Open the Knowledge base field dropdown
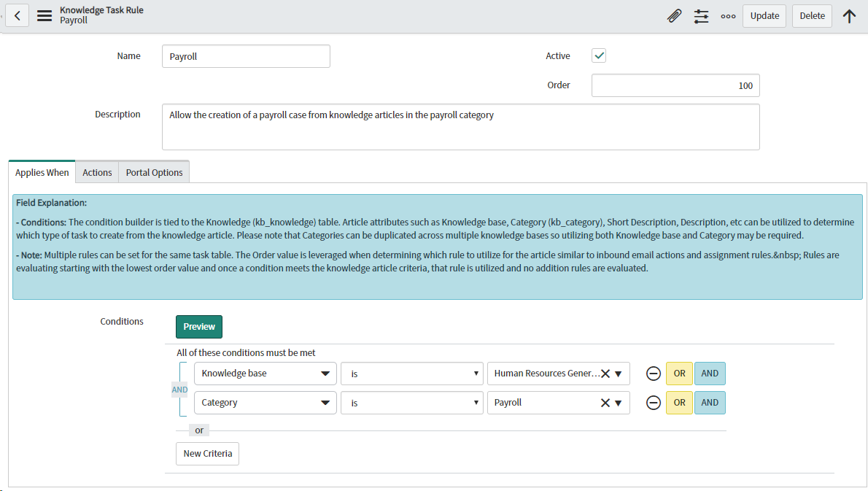This screenshot has width=868, height=491. (266, 374)
